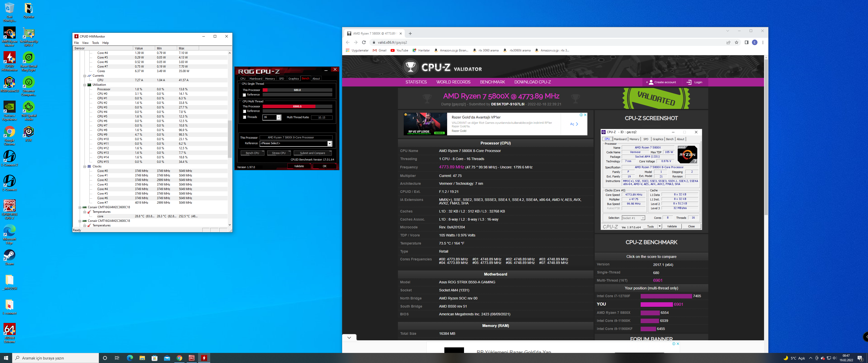Click Chrome reload page button
The height and width of the screenshot is (363, 868).
click(x=364, y=42)
